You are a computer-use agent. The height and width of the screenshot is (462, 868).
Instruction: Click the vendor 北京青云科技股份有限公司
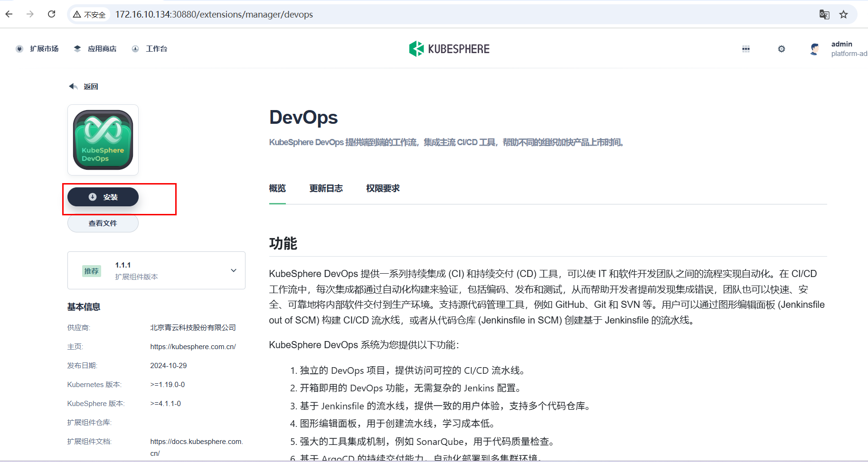(x=193, y=328)
